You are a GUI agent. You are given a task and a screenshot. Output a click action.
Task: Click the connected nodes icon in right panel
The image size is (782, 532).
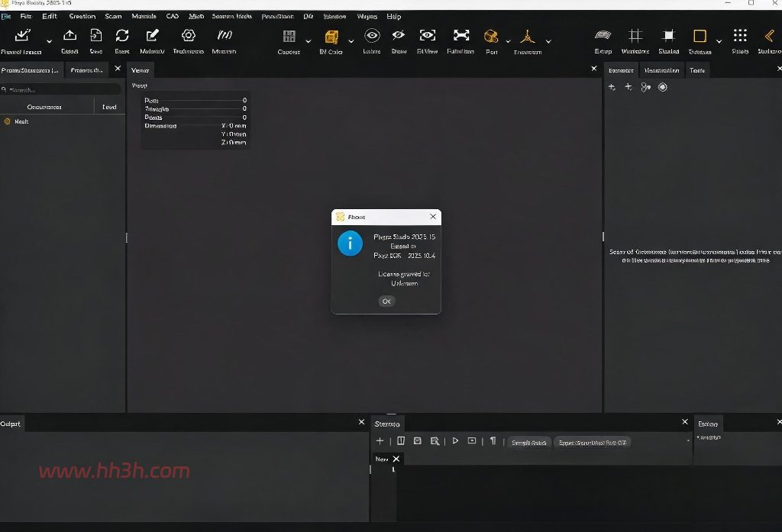click(x=645, y=87)
